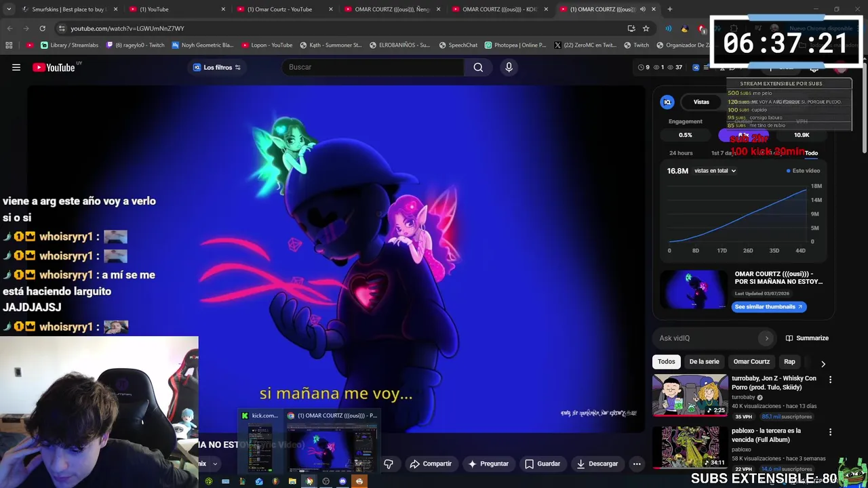Open the pabloxo full album thumbnail

coord(690,447)
